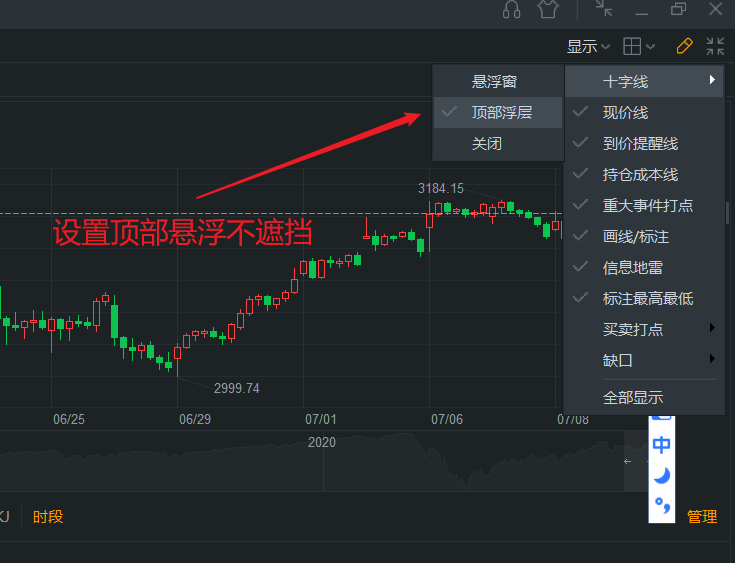Click the moon icon in input bar

click(662, 475)
